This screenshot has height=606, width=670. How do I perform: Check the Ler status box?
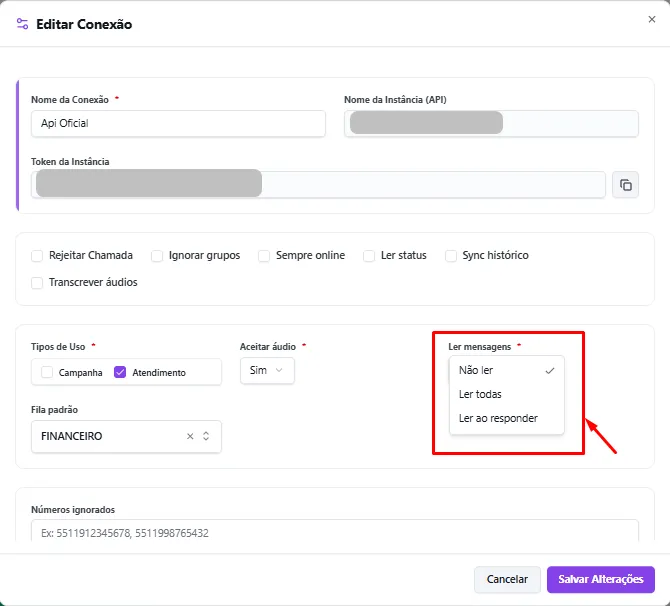[369, 256]
